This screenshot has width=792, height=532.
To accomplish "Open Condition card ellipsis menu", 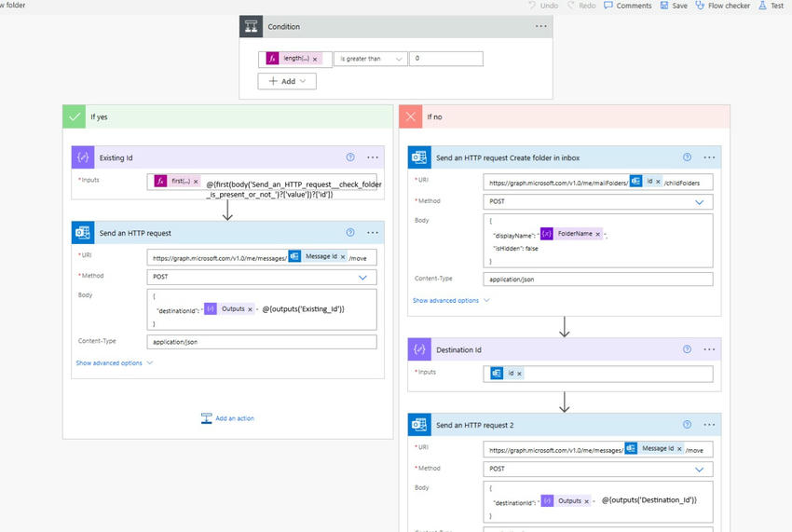I will click(541, 26).
